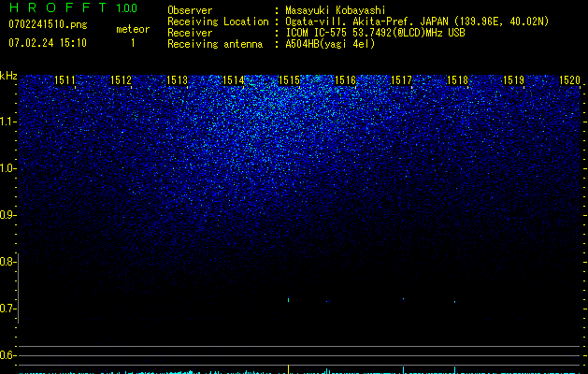Image resolution: width=588 pixels, height=374 pixels.
Task: Click the HROFFT 1.0.0 title text
Action: pyautogui.click(x=73, y=7)
